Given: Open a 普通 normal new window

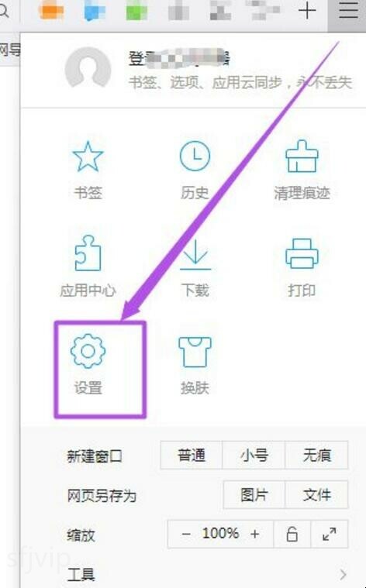Looking at the screenshot, I should [192, 456].
